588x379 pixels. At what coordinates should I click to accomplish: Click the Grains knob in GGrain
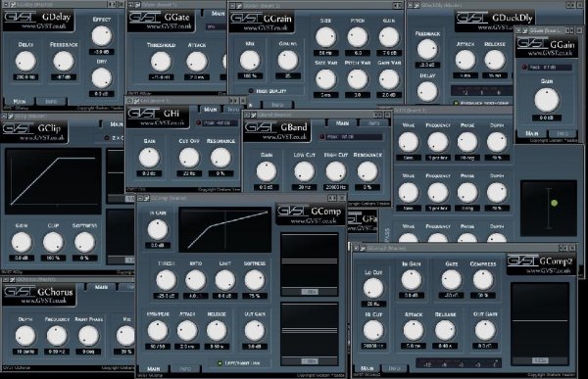click(287, 61)
